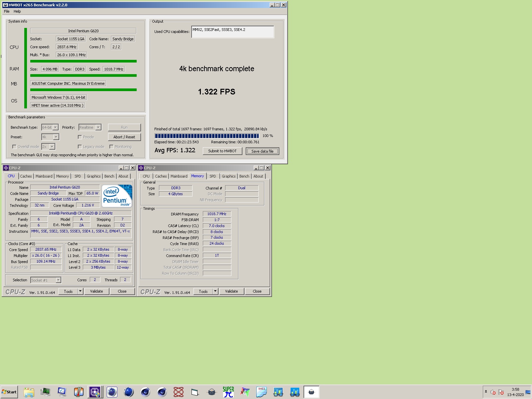Click Close in the CPU-Z Memory window
Viewport: 532px width, 399px height.
click(x=257, y=291)
